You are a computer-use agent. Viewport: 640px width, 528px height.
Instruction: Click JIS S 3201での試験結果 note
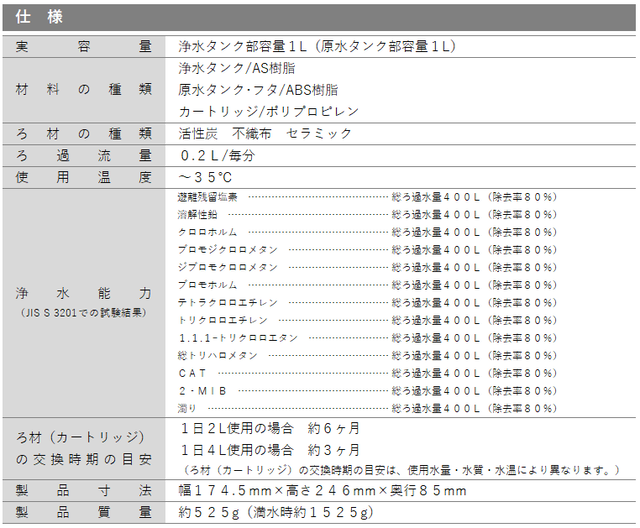tap(84, 313)
